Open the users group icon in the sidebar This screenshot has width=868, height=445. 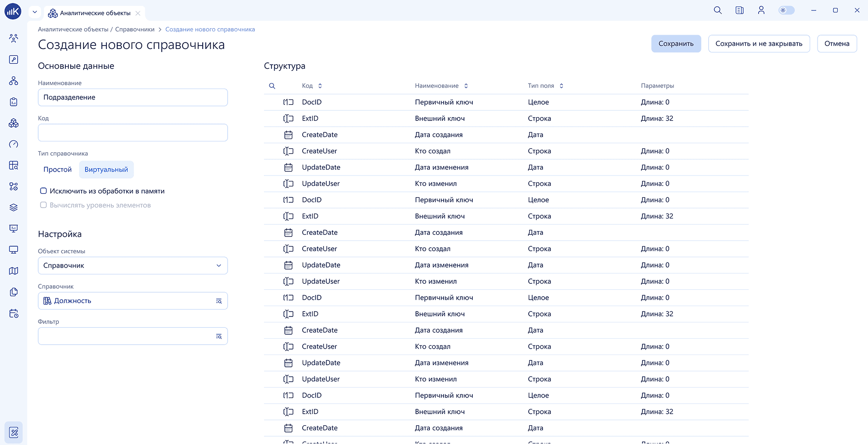pyautogui.click(x=13, y=38)
